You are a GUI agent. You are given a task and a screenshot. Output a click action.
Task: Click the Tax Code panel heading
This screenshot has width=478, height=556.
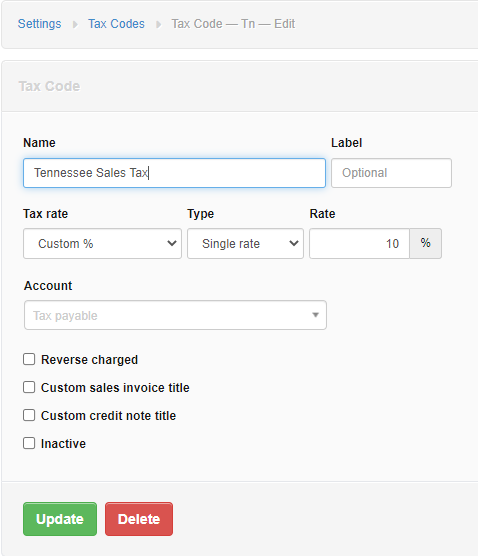49,86
